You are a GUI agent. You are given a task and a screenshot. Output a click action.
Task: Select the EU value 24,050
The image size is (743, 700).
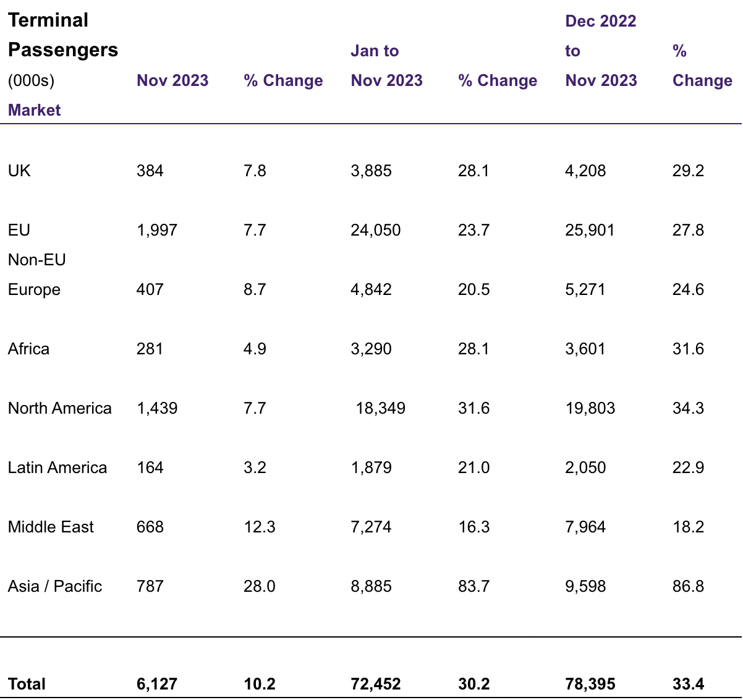pyautogui.click(x=376, y=230)
